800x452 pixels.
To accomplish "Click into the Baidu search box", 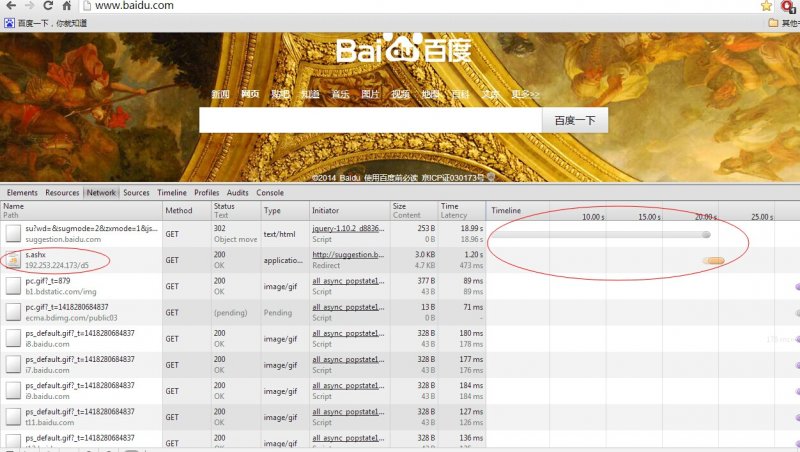I will (370, 120).
